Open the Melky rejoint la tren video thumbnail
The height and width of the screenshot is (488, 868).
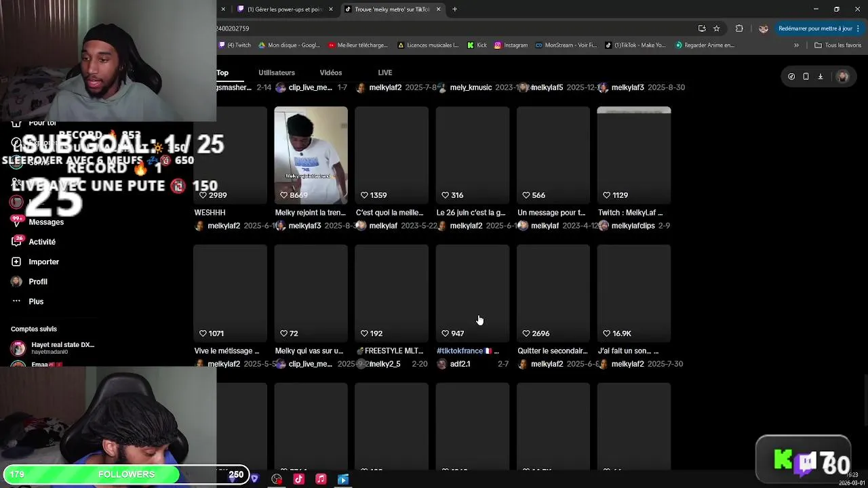(311, 155)
